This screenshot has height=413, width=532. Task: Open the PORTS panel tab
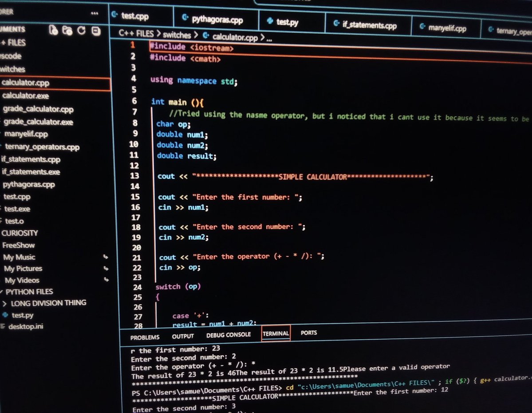[309, 333]
